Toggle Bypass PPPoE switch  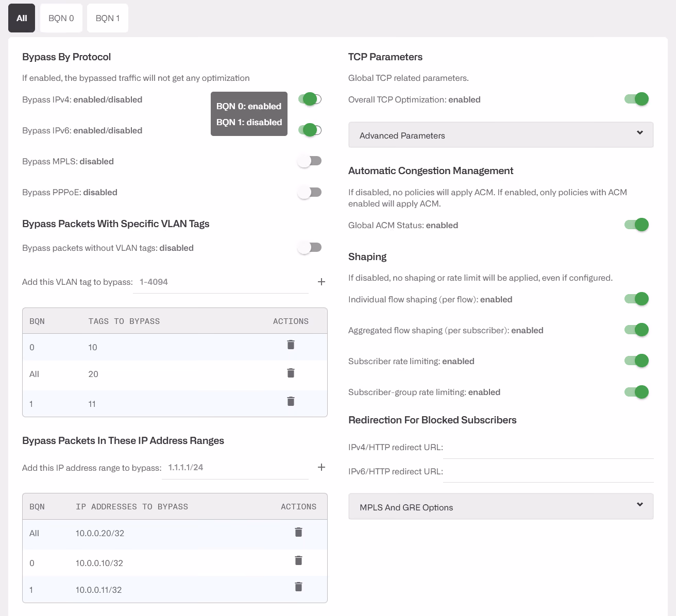(x=310, y=192)
